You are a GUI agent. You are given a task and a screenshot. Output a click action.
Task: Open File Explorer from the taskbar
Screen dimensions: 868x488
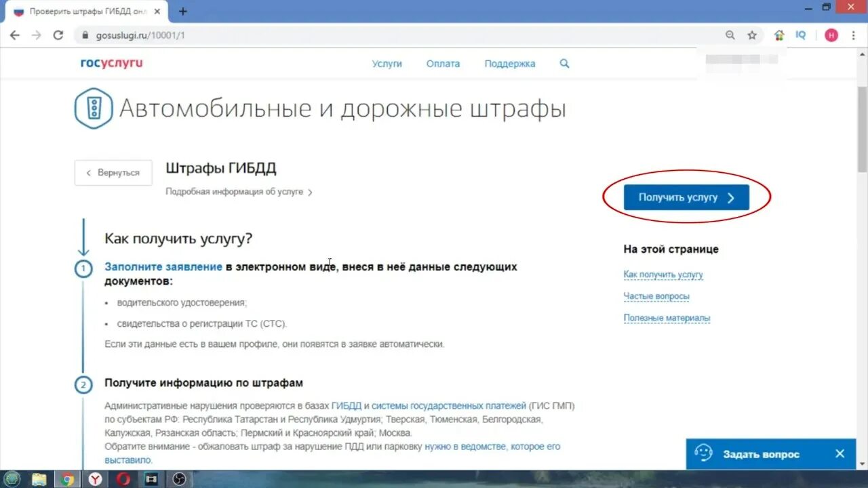pos(39,479)
